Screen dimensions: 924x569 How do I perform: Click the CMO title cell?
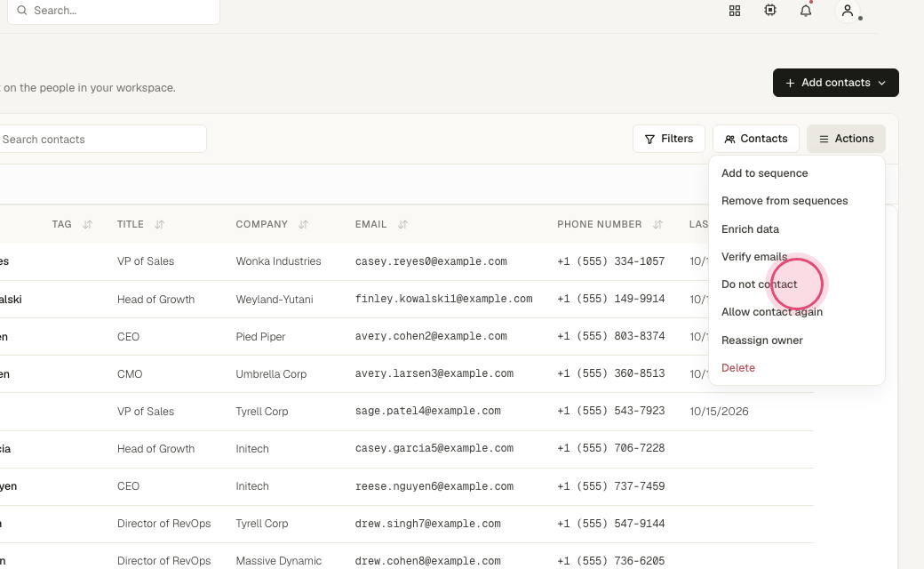point(130,374)
